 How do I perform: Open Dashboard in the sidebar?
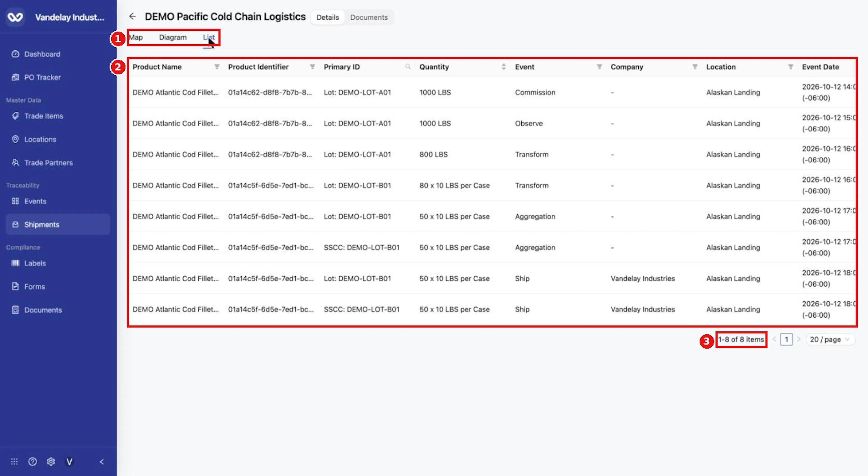pyautogui.click(x=58, y=54)
